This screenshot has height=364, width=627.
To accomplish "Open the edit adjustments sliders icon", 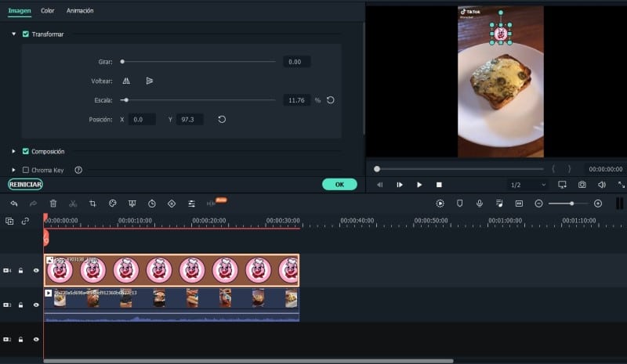I will tap(191, 204).
